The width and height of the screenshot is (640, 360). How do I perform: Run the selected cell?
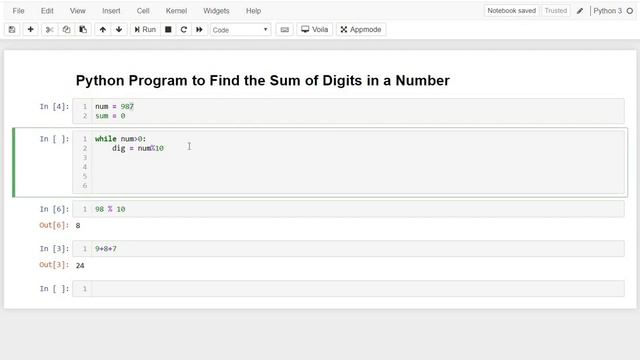pyautogui.click(x=145, y=29)
